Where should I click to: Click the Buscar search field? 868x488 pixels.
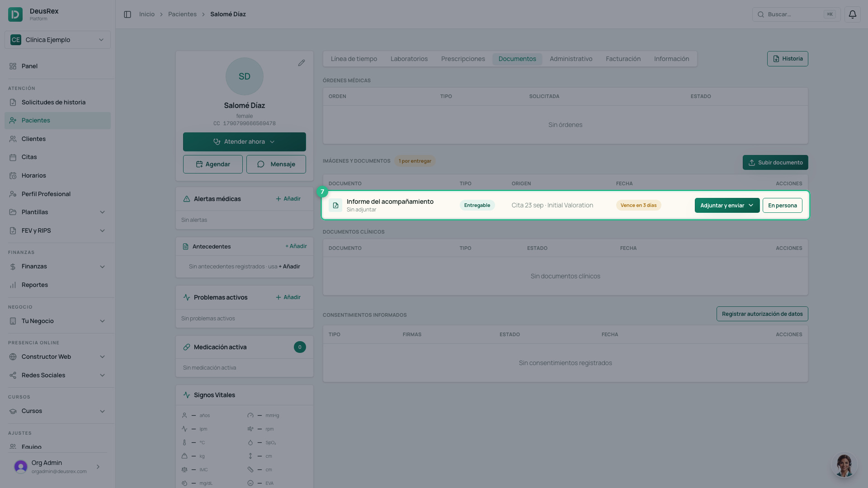point(796,14)
